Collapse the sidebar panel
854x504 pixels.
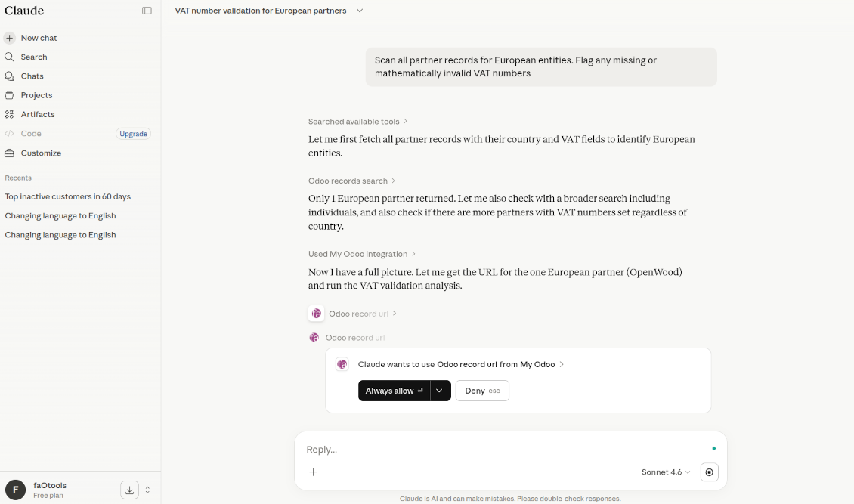pos(147,10)
